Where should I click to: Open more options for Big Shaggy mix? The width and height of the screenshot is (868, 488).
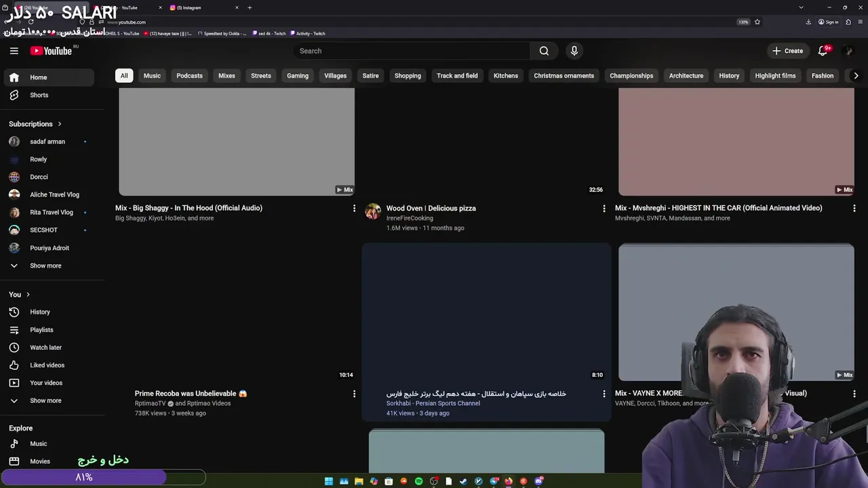354,208
